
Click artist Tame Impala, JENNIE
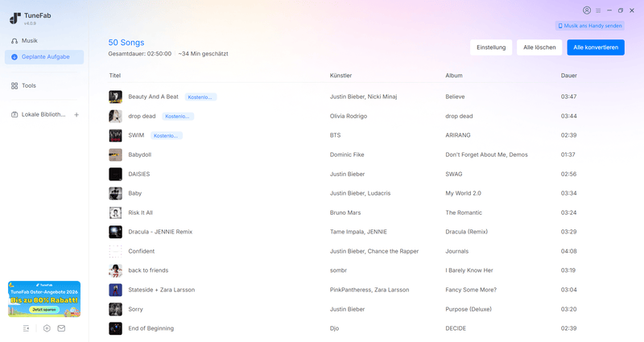coord(358,232)
